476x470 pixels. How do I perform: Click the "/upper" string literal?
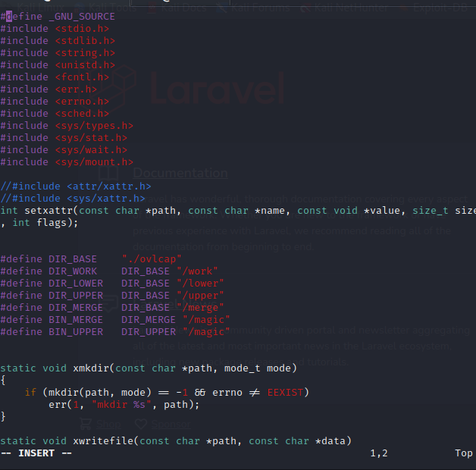[200, 296]
